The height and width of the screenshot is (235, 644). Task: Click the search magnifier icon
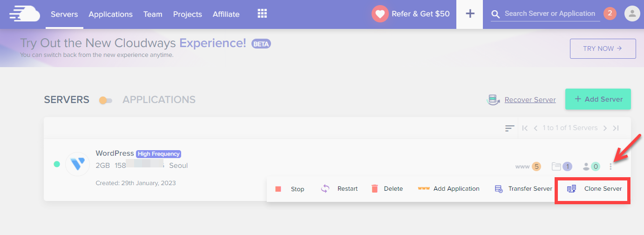tap(496, 14)
